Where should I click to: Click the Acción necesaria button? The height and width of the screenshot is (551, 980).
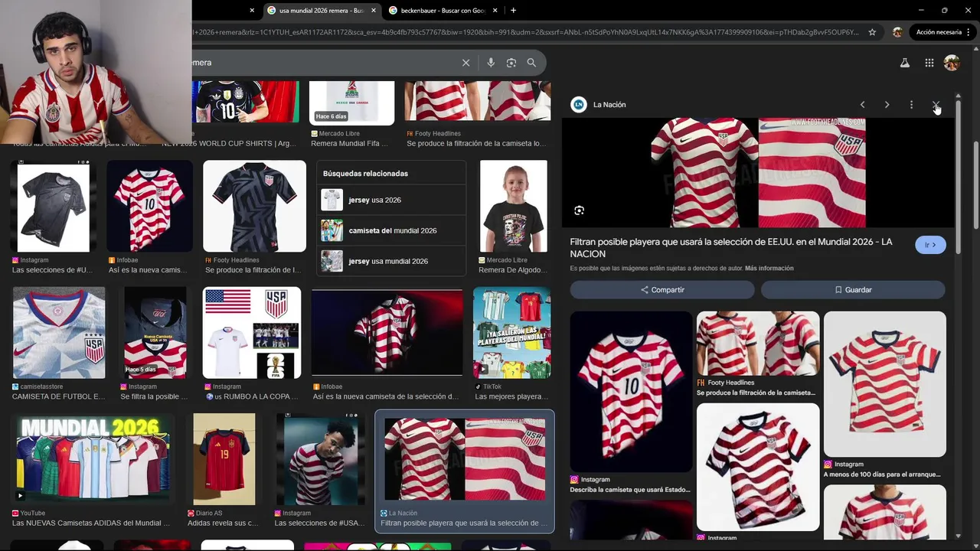(943, 32)
